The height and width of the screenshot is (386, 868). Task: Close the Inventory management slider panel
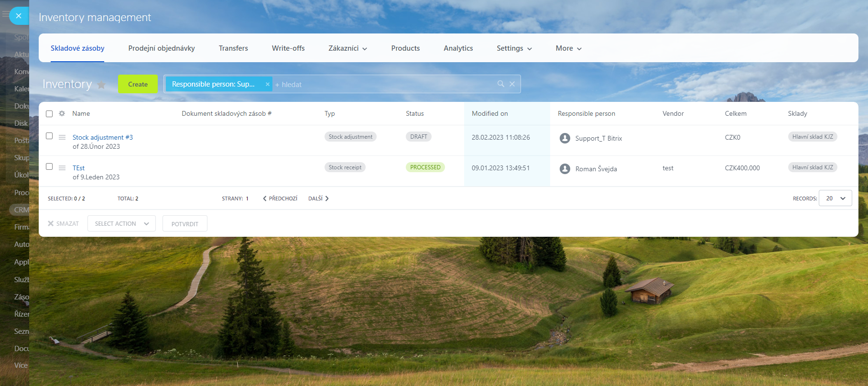pyautogui.click(x=19, y=16)
